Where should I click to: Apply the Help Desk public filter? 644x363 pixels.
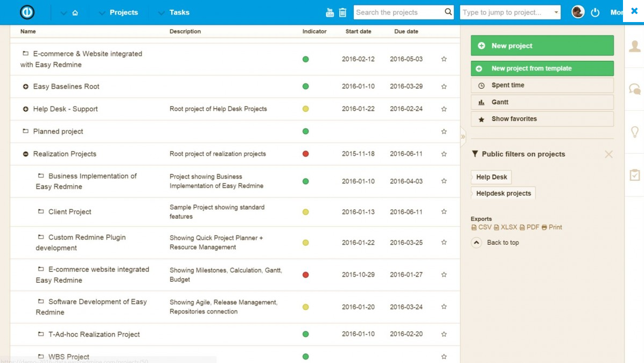(491, 177)
